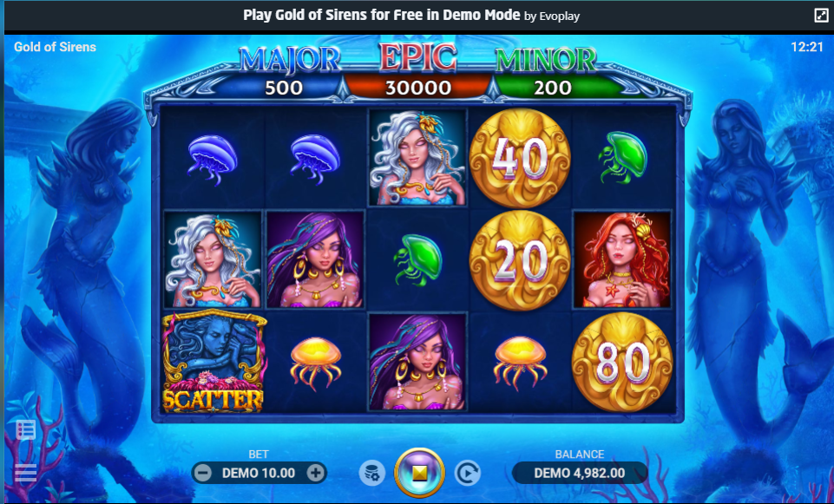Select the gold coin showing 40

(x=520, y=158)
